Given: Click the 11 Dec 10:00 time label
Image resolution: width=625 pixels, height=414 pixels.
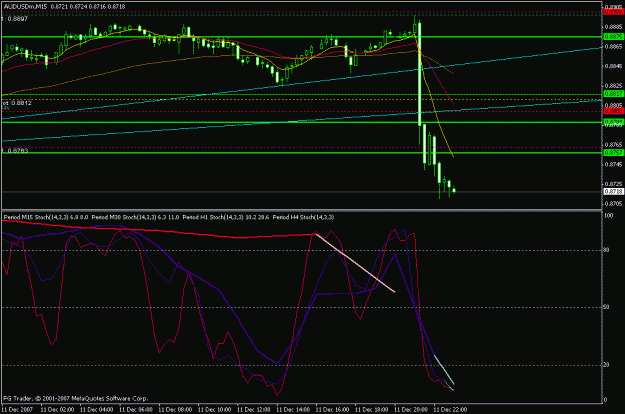Looking at the screenshot, I should (214, 409).
